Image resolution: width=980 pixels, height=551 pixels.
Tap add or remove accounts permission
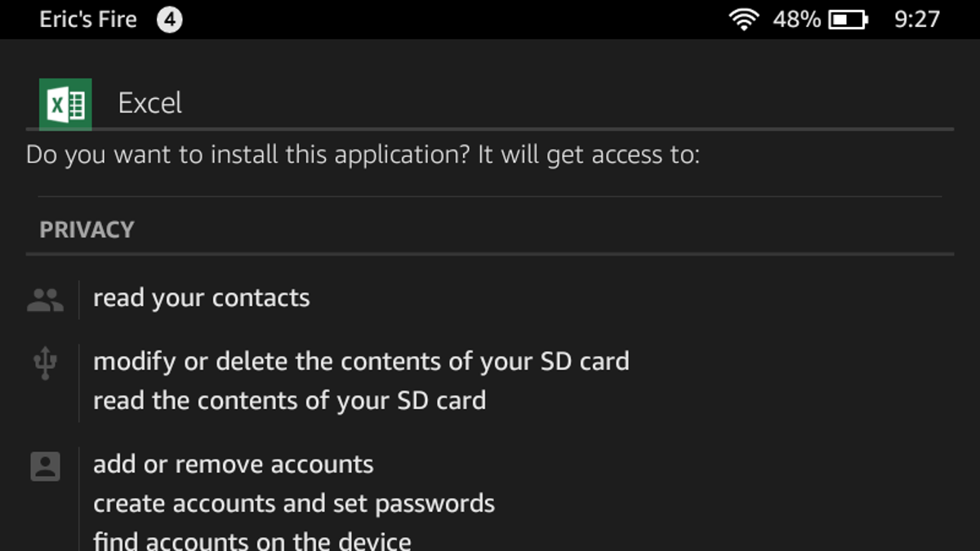click(234, 464)
